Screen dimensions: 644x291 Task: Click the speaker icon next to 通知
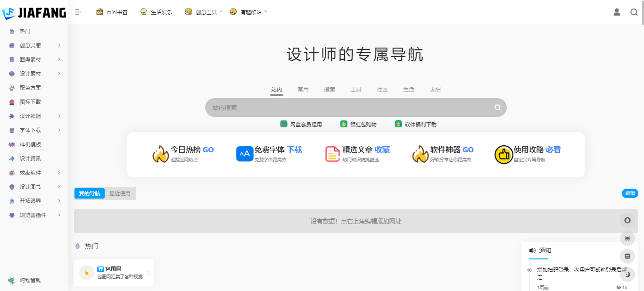coord(533,250)
